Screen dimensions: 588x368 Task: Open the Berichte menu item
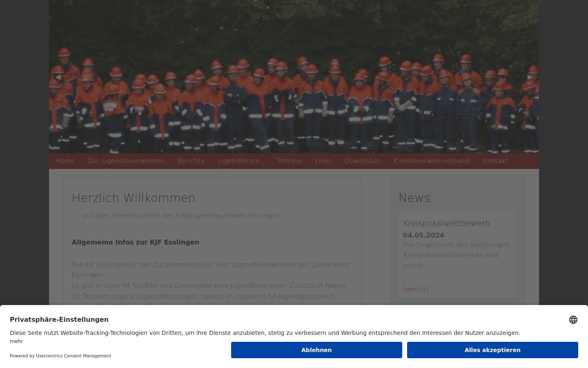click(x=191, y=161)
